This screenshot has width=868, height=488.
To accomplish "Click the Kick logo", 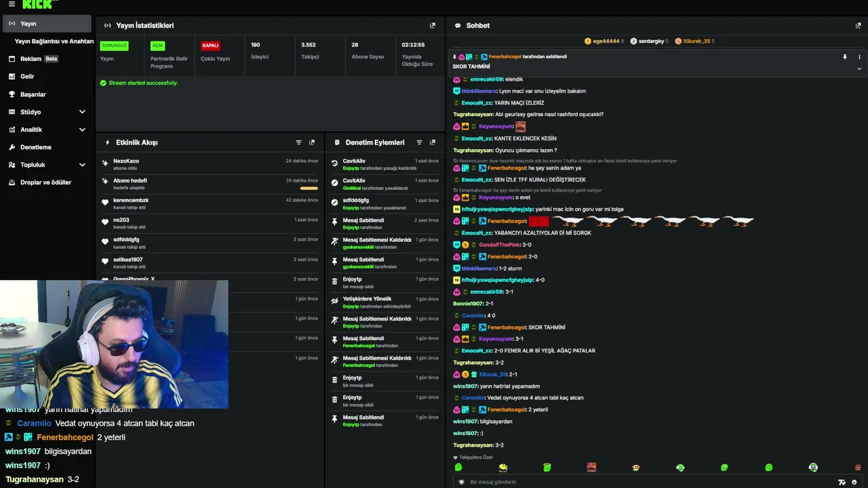I will click(x=37, y=4).
